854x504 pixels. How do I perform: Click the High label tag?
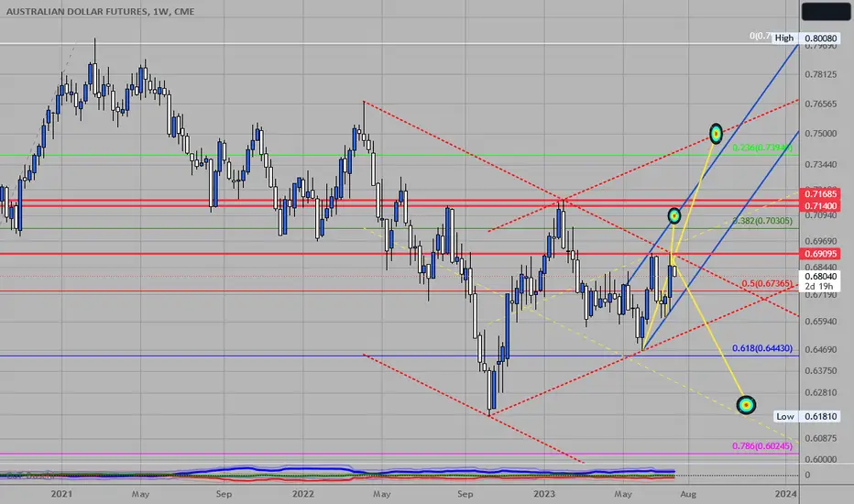coord(783,38)
